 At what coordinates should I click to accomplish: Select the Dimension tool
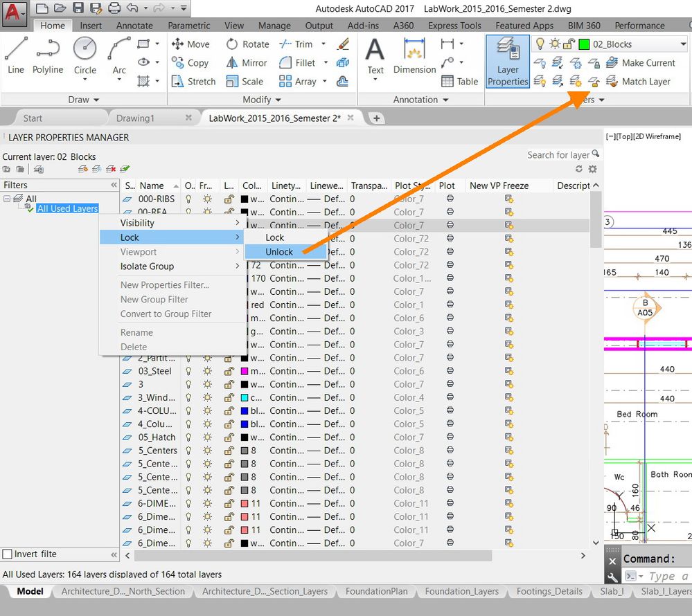coord(414,55)
